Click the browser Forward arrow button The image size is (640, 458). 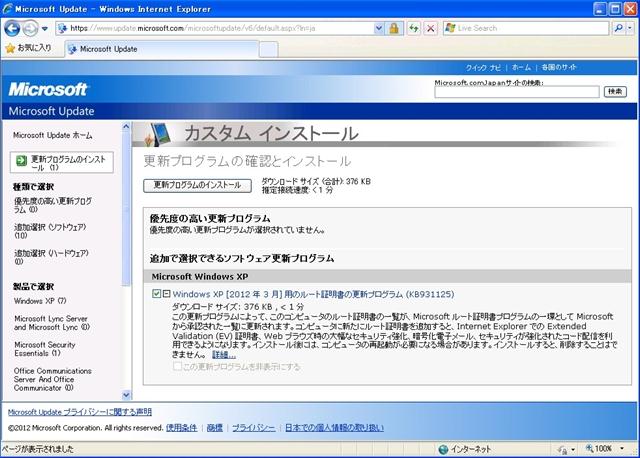[x=30, y=29]
